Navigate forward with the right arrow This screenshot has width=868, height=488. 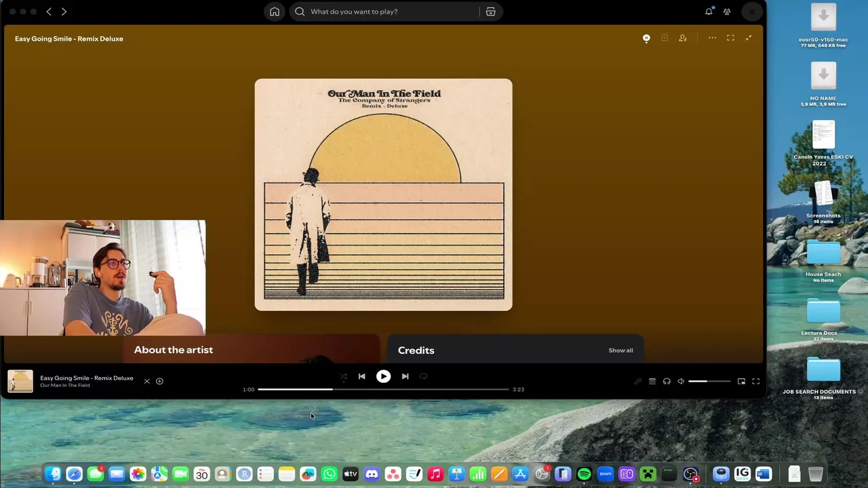[x=64, y=12]
